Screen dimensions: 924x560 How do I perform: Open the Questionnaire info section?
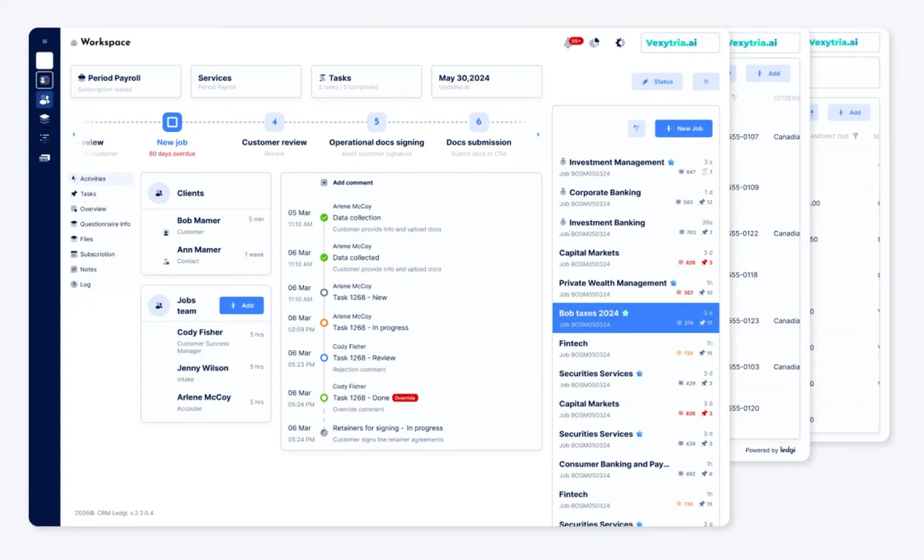tap(100, 224)
